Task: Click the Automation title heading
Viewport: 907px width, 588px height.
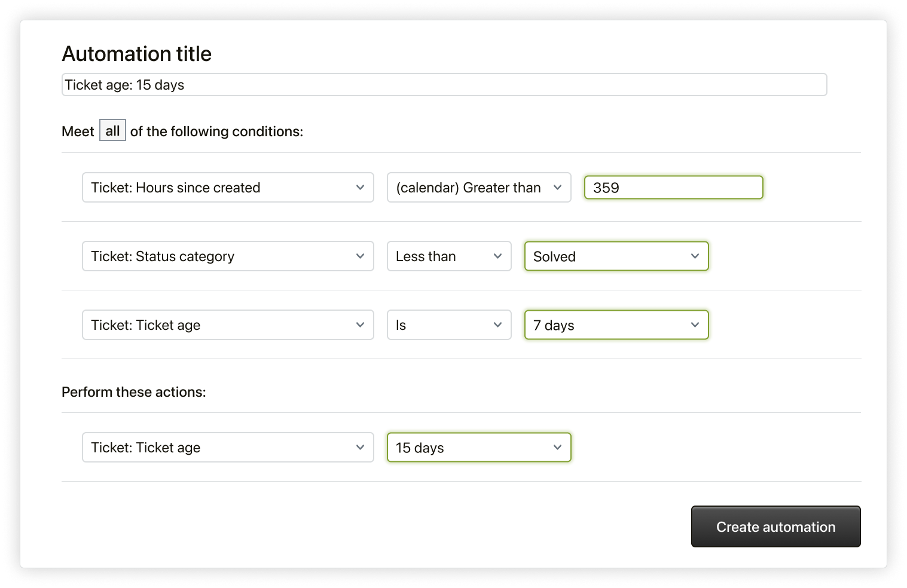Action: [x=137, y=54]
